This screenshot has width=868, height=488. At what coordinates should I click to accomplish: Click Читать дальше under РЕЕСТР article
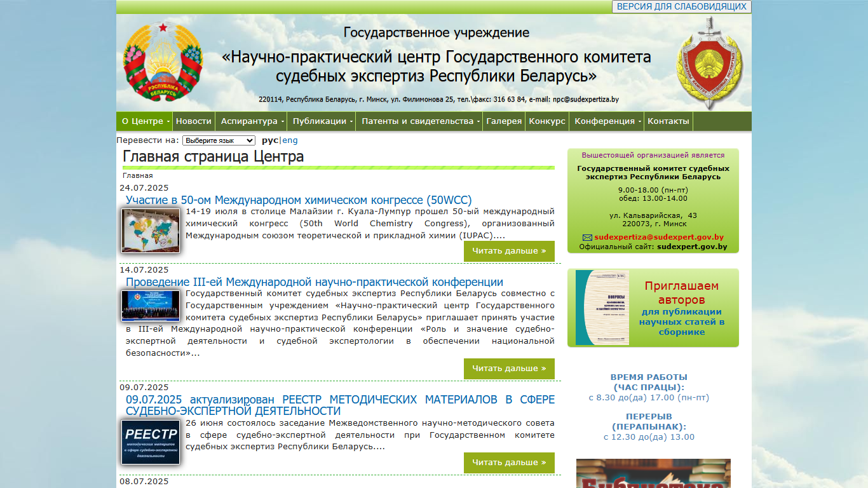[509, 463]
